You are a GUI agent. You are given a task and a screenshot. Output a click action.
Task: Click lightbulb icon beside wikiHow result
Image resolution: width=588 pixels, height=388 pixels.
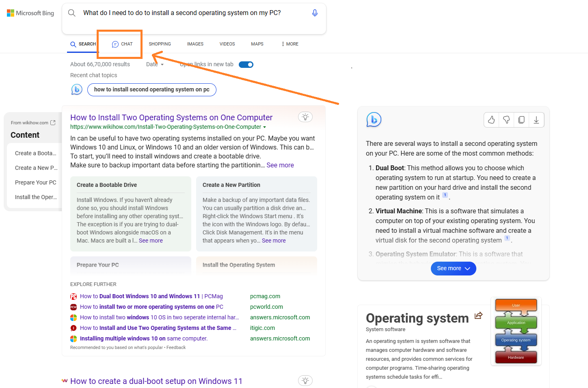pos(305,117)
